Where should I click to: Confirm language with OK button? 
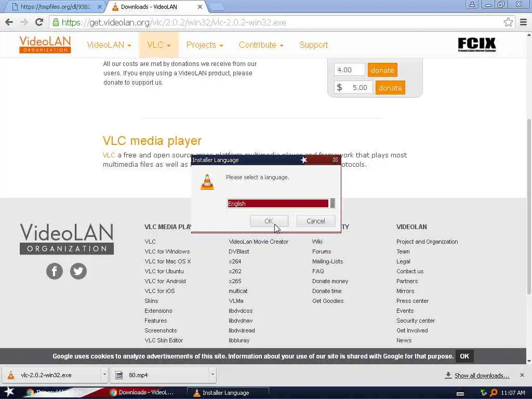(269, 221)
